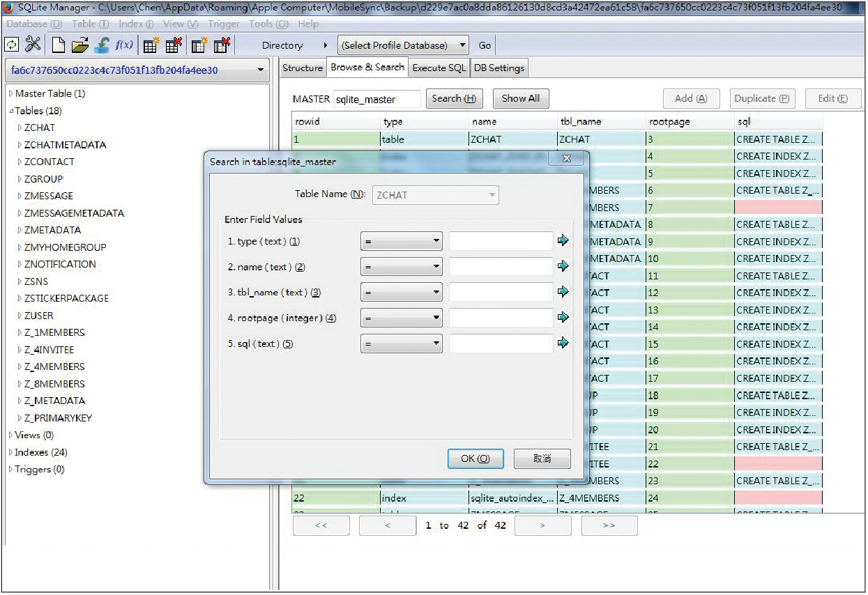Screen dimensions: 868x595
Task: Open the options wrench-and-screwdriver icon
Action: click(x=33, y=45)
